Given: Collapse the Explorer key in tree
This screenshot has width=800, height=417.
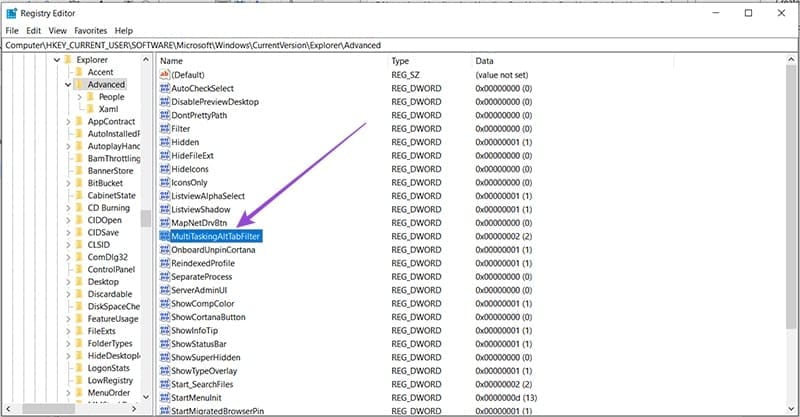Looking at the screenshot, I should click(55, 60).
